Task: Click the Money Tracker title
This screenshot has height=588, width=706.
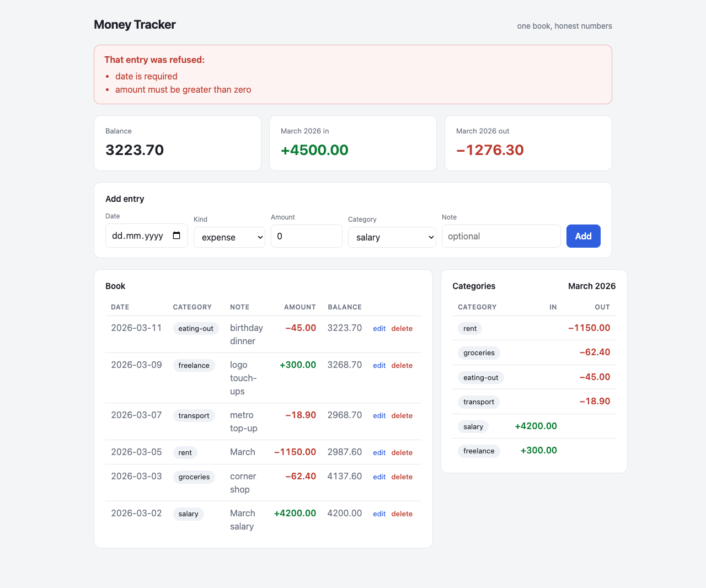Action: [x=135, y=24]
